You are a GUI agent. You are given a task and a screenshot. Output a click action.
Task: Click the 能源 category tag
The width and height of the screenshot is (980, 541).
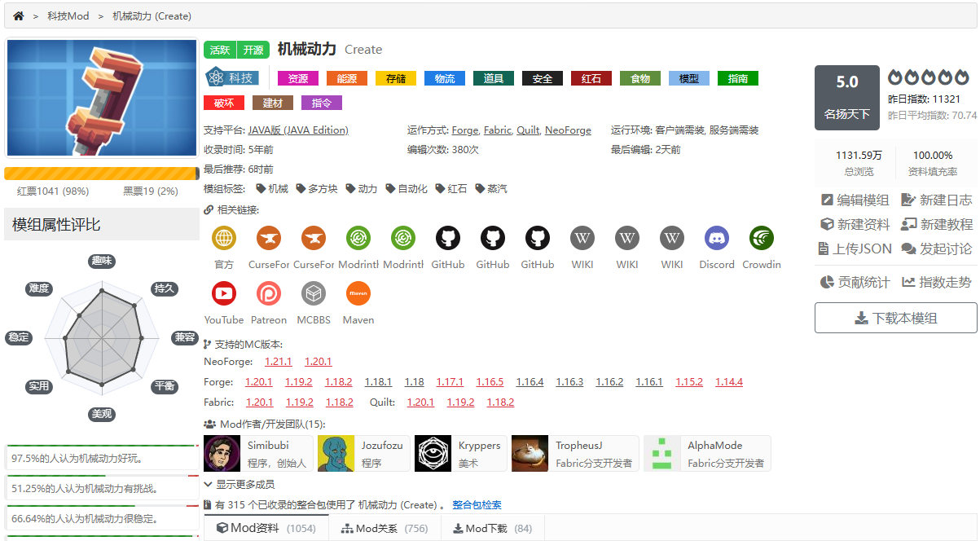tap(347, 78)
